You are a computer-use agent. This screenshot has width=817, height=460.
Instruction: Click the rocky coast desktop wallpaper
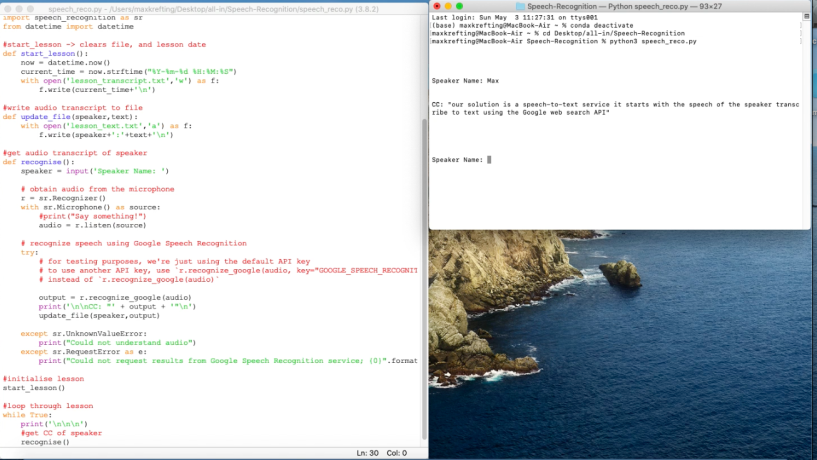[620, 344]
